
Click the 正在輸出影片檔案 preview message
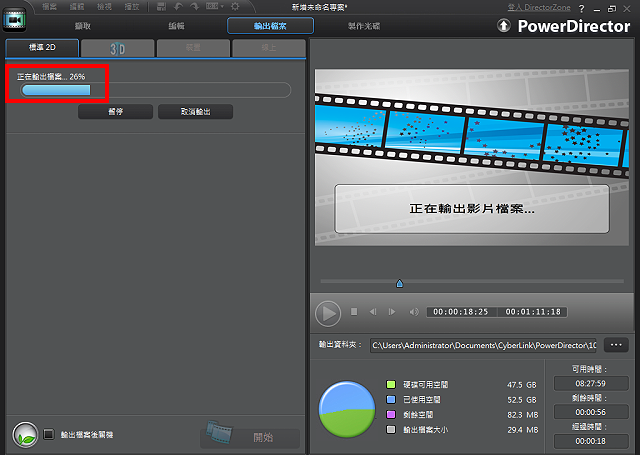[472, 209]
